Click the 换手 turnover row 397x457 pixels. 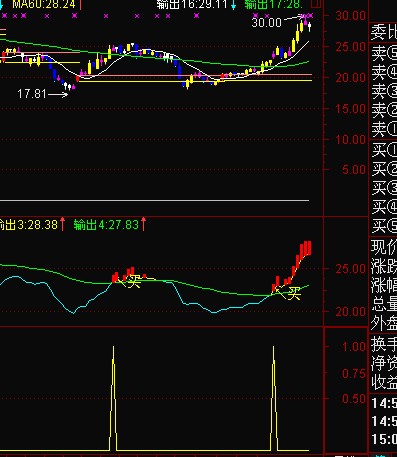(383, 344)
